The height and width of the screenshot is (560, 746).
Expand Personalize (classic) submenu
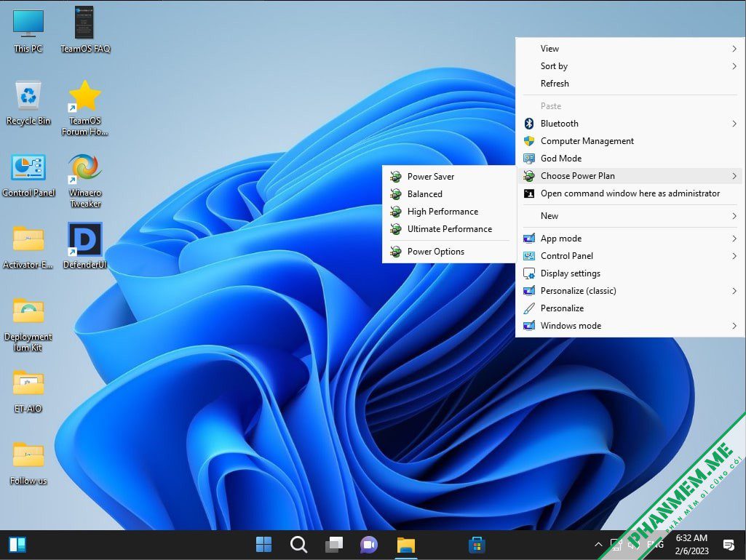630,291
